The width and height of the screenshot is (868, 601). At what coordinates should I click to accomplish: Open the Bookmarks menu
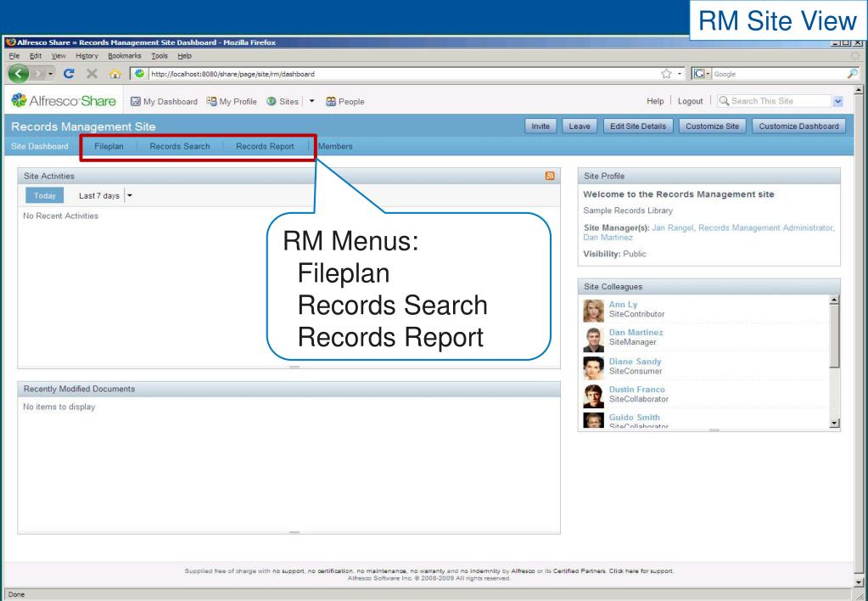[x=125, y=55]
